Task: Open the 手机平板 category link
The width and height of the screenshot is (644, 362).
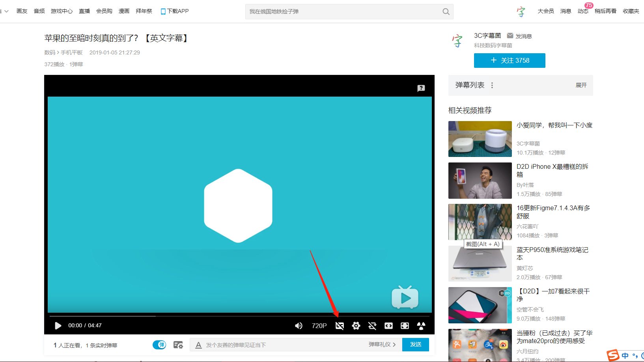Action: pyautogui.click(x=72, y=52)
